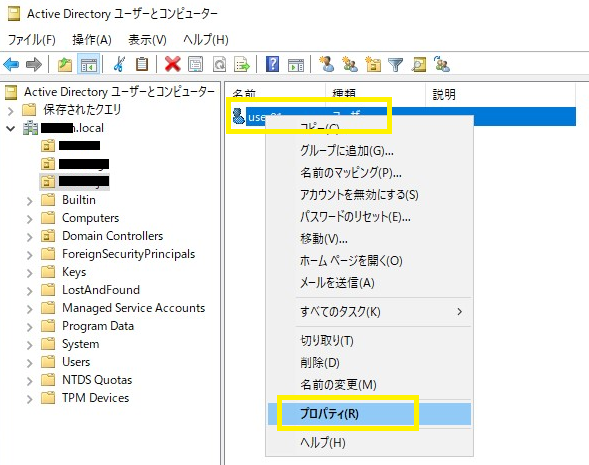This screenshot has width=589, height=465.
Task: Select パスワードのリセット(E)... in context menu
Action: click(369, 217)
